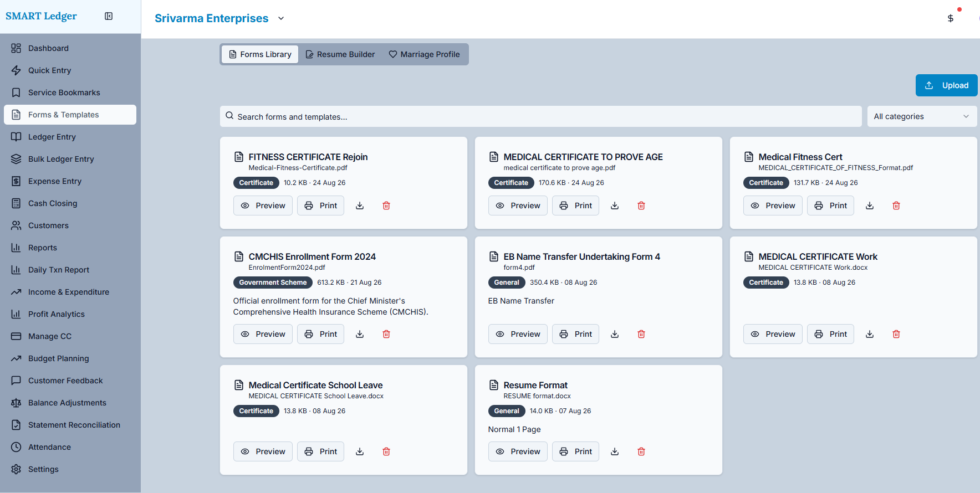
Task: Download Medical Certificate School Leave file
Action: (x=360, y=451)
